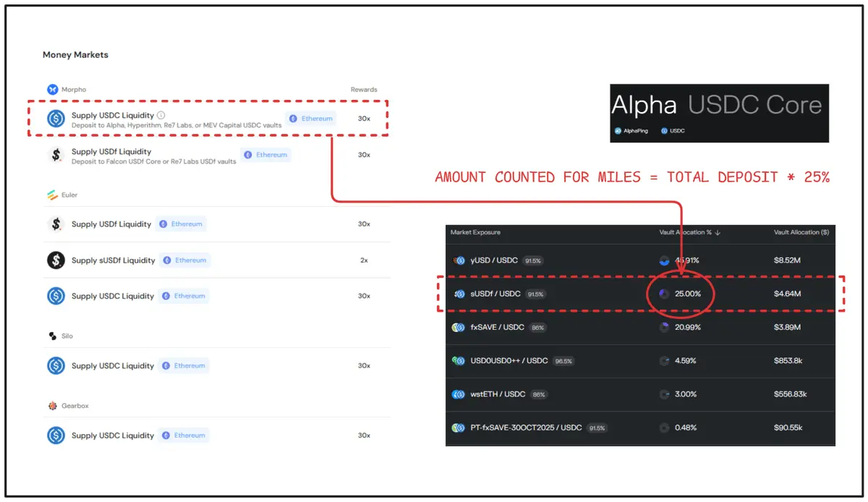Click the USDf dollar icon in Morpho's section

coord(56,155)
